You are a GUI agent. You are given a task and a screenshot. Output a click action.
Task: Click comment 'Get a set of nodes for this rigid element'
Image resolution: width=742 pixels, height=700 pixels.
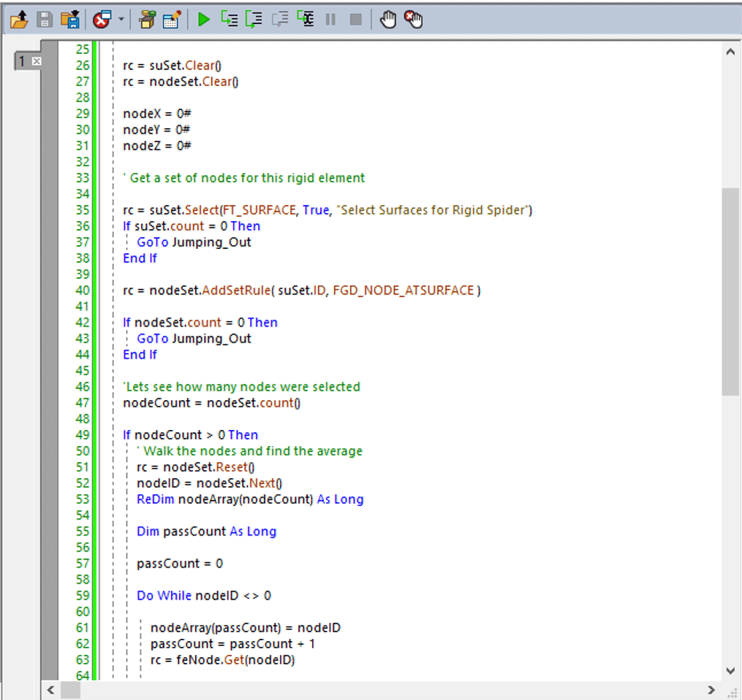[x=244, y=178]
